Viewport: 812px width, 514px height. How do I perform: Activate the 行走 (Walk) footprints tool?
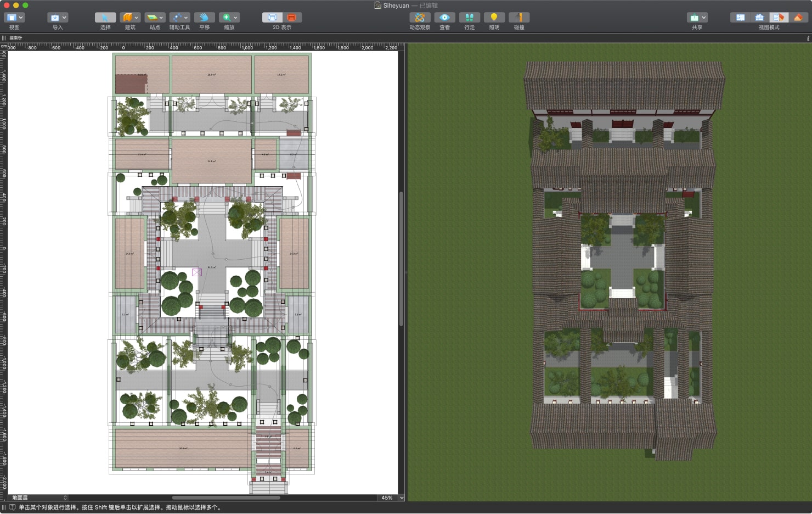[469, 18]
